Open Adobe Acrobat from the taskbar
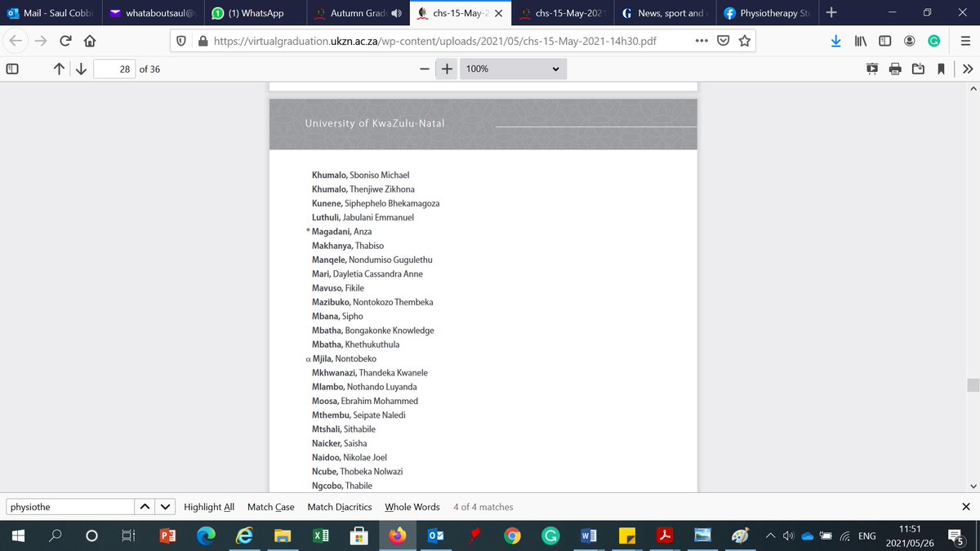The width and height of the screenshot is (980, 551). coord(666,535)
